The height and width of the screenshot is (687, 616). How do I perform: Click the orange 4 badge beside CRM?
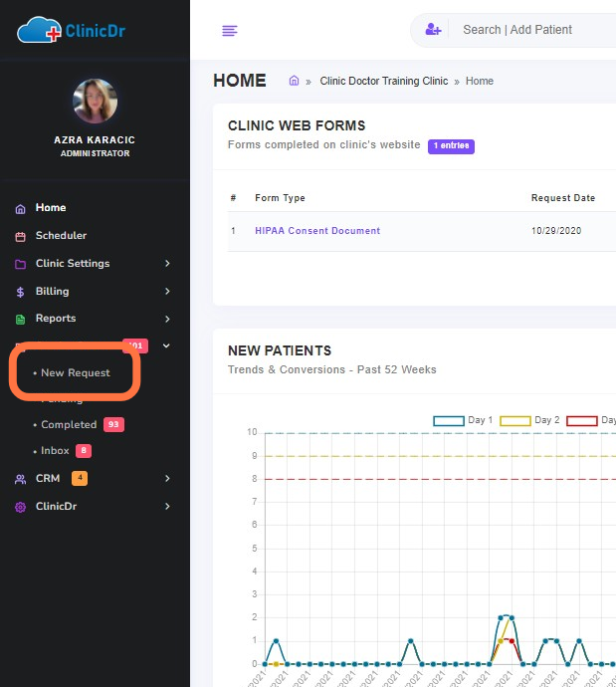[80, 478]
